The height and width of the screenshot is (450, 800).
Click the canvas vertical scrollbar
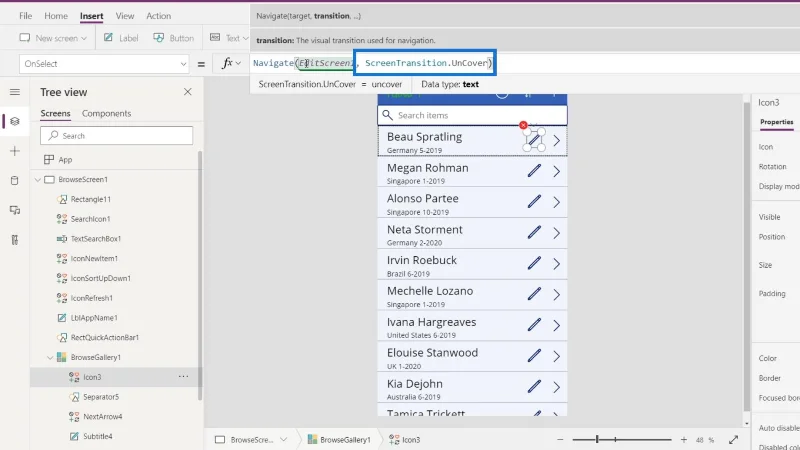coord(747,255)
